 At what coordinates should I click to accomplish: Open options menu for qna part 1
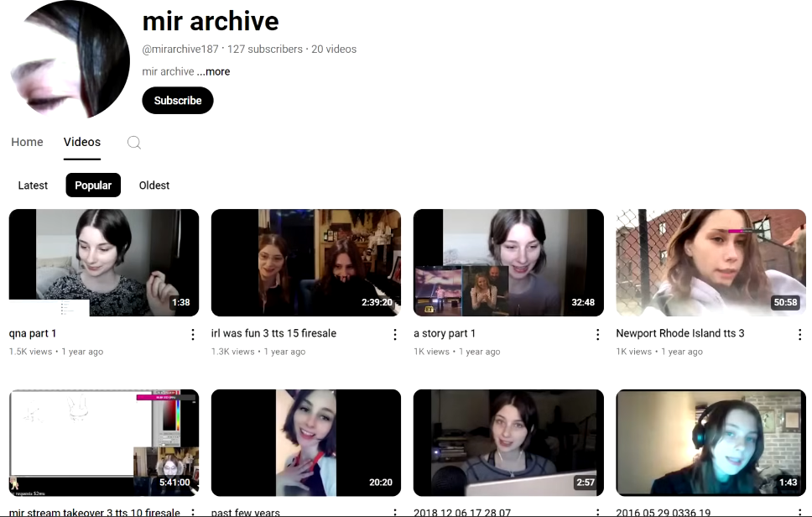click(x=193, y=335)
